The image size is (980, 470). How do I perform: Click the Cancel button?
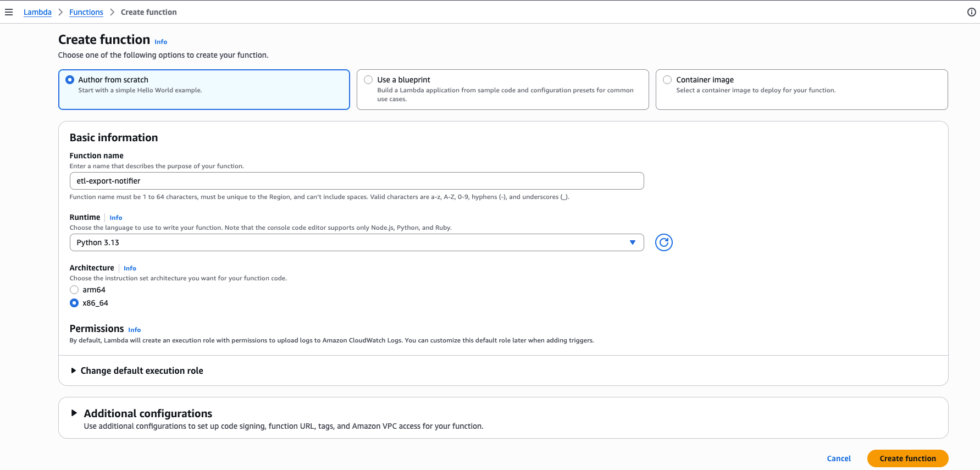[x=839, y=458]
